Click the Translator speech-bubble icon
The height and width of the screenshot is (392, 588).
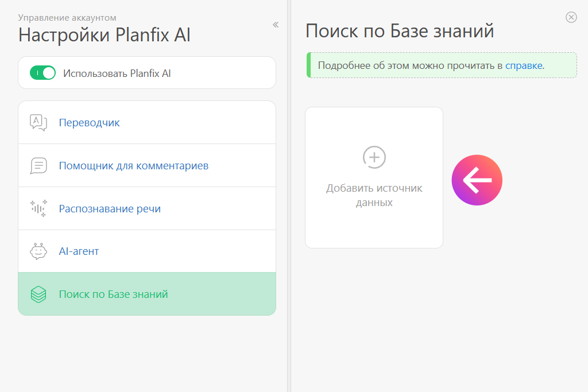tap(38, 122)
